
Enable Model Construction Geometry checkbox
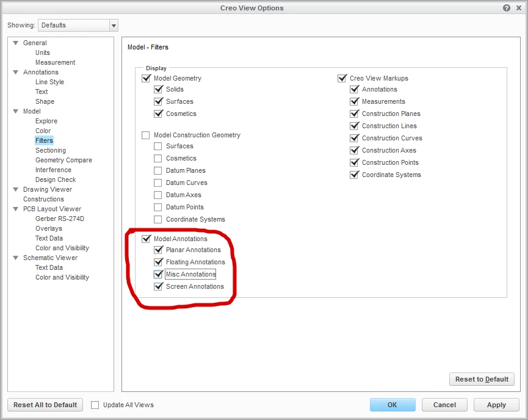click(x=145, y=135)
